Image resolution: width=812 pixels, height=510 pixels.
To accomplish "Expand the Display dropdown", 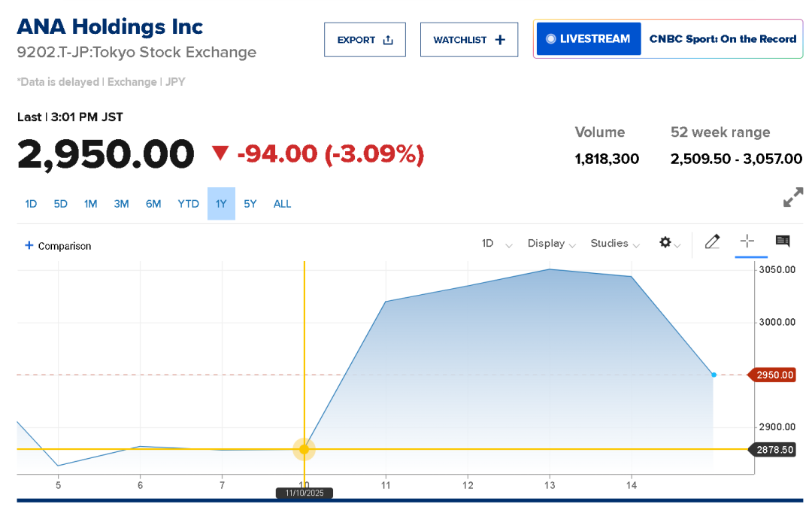I will 551,244.
